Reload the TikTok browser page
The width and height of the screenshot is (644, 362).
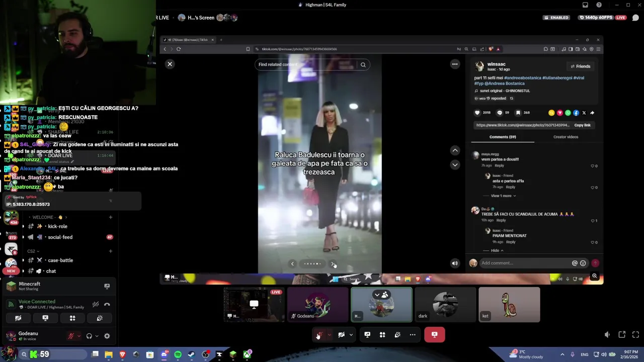click(179, 49)
